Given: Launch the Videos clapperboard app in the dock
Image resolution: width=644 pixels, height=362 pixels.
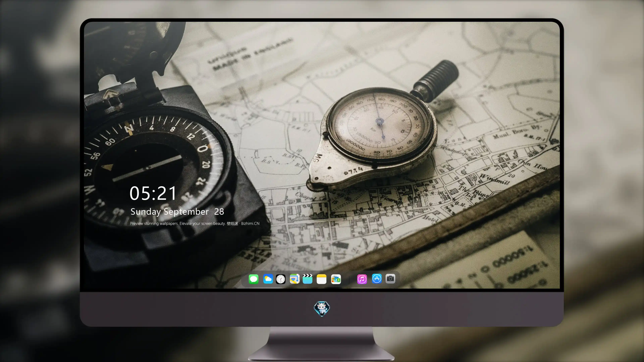Looking at the screenshot, I should tap(308, 279).
